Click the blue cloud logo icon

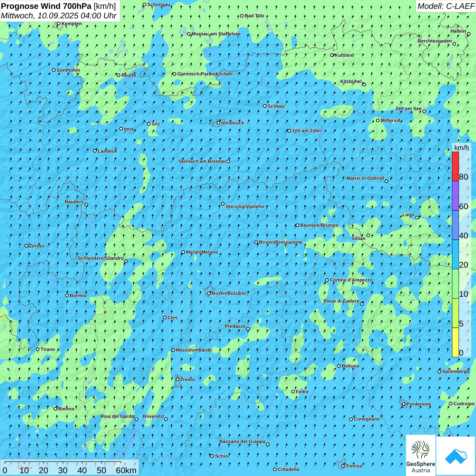point(456,456)
